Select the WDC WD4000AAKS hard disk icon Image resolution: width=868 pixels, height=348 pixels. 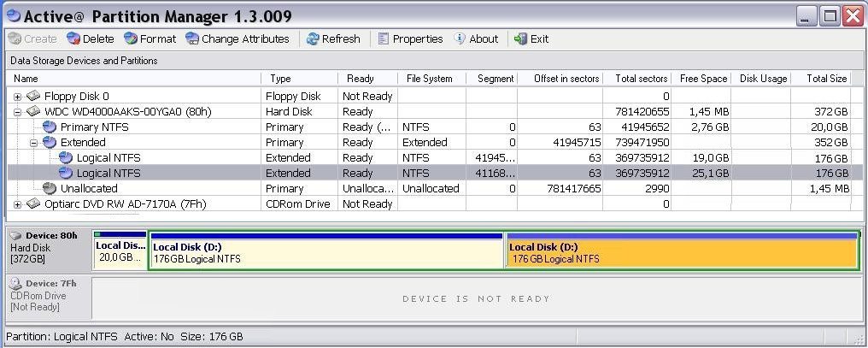[x=33, y=111]
